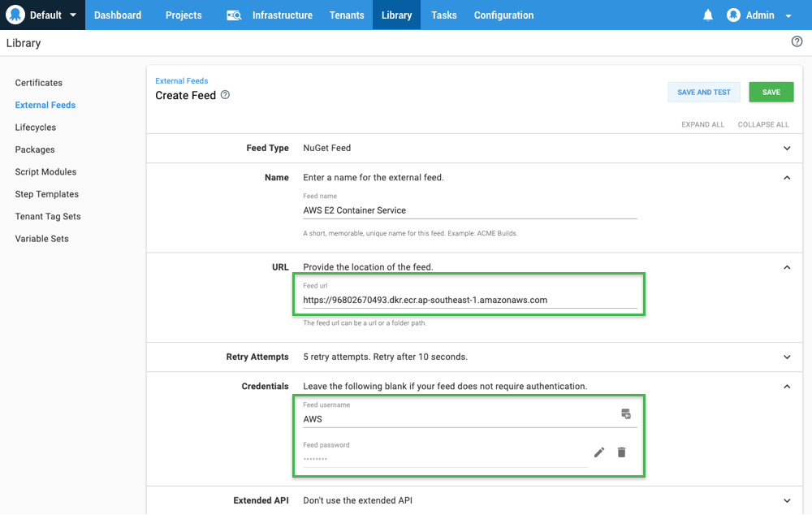Open notifications via the bell icon

[x=707, y=15]
